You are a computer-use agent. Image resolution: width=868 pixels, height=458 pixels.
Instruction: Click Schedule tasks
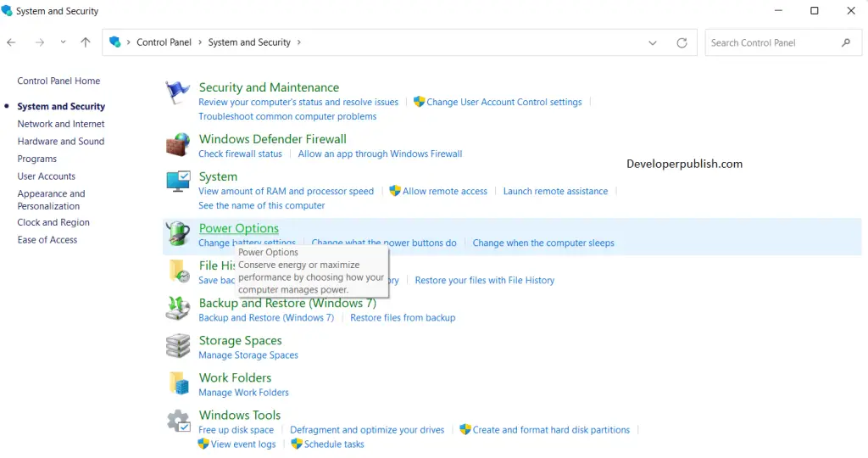coord(334,444)
